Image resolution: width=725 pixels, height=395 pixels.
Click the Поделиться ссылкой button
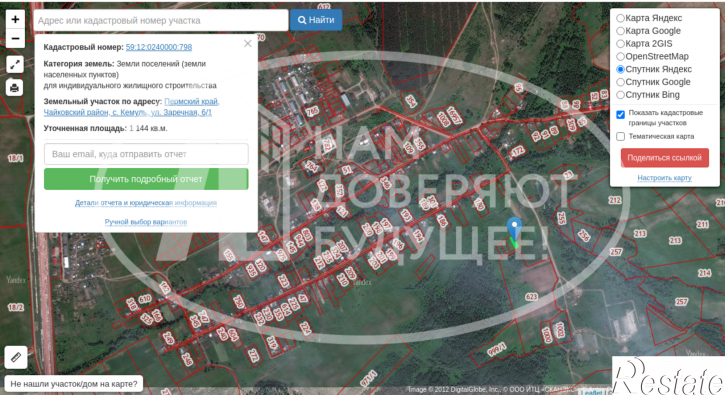click(x=664, y=158)
